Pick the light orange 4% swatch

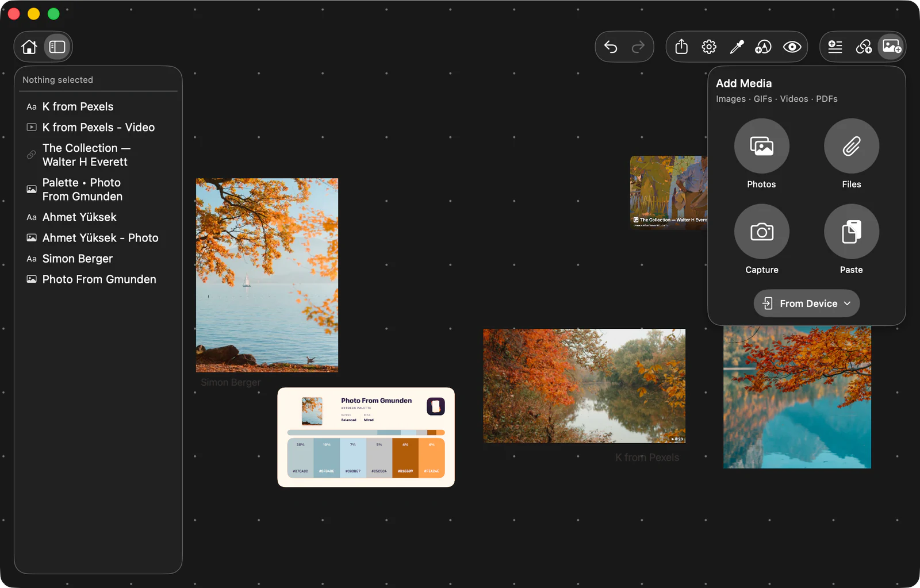point(432,458)
